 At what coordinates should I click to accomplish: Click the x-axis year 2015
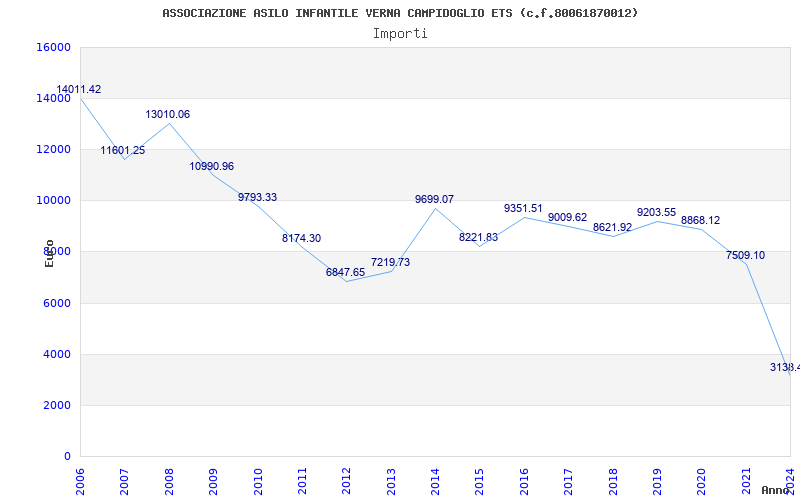pos(480,482)
